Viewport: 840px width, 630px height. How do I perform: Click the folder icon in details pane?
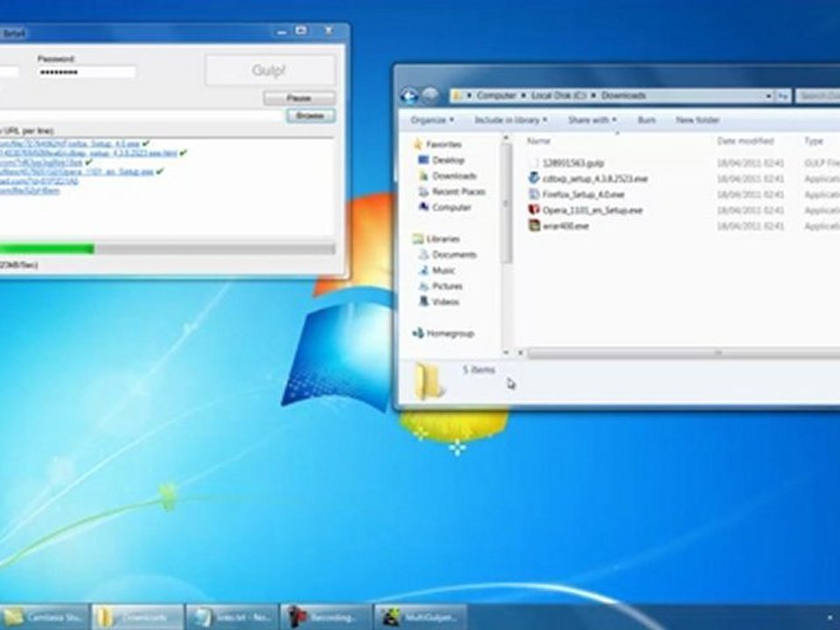point(429,381)
